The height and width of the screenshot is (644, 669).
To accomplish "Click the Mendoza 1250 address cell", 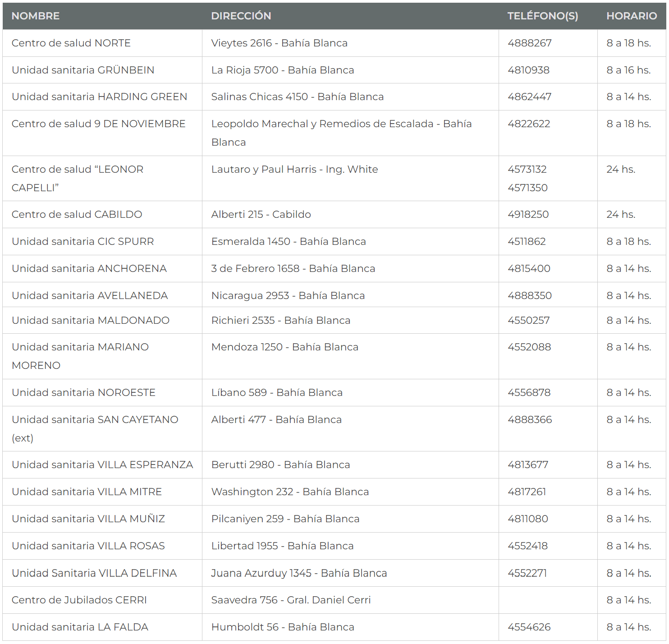I will (284, 347).
